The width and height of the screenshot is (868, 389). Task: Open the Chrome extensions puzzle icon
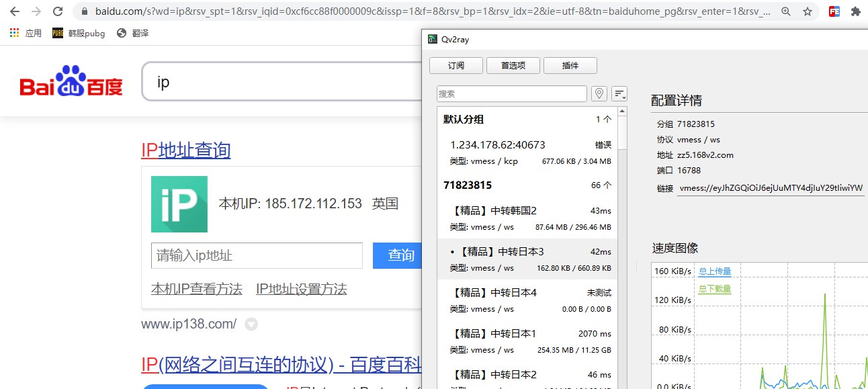(x=855, y=11)
